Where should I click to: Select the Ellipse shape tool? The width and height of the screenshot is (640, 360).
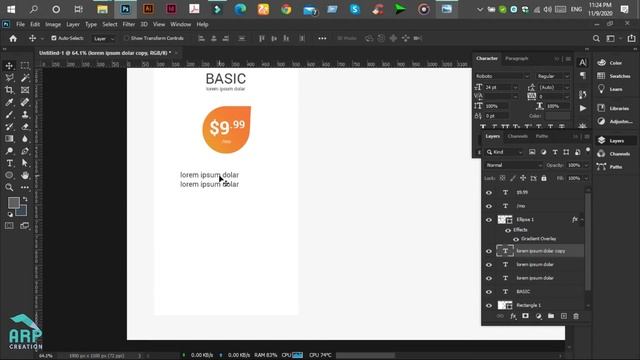point(9,175)
